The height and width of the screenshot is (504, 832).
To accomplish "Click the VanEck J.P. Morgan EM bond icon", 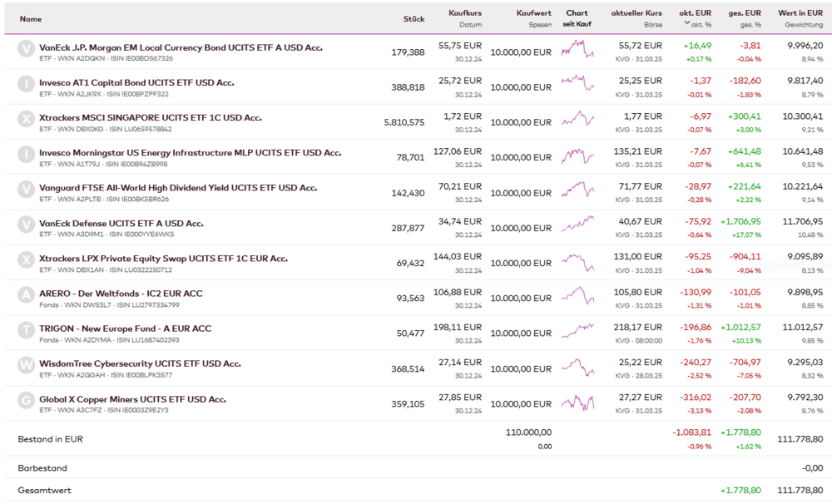I will tap(26, 49).
